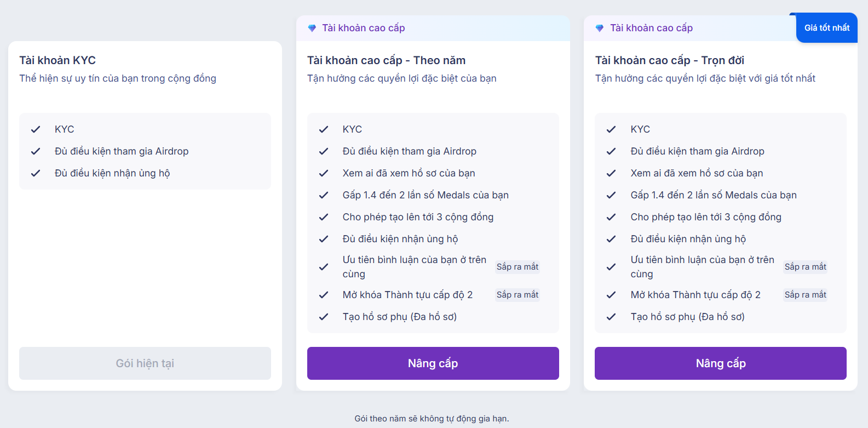The image size is (868, 428).
Task: Click checkmark beside KYC plan 'nhận ủng hộ'
Action: point(36,173)
